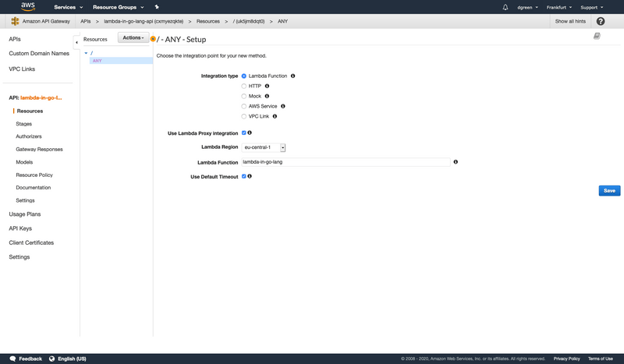
Task: Open Models in the sidebar
Action: (x=24, y=162)
